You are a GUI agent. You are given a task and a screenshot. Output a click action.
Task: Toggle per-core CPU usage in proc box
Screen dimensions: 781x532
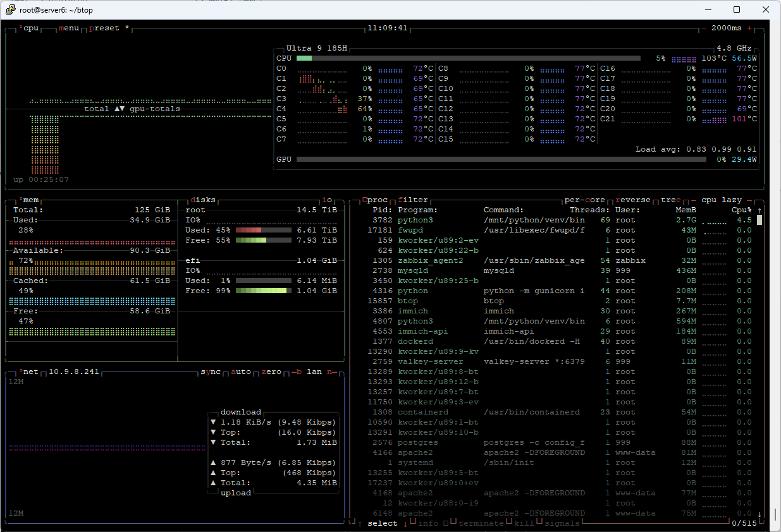coord(584,200)
